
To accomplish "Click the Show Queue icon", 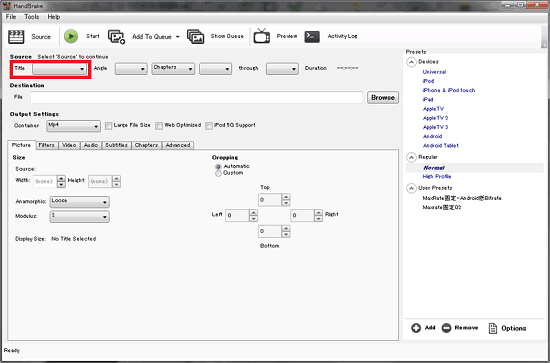I will [x=195, y=36].
